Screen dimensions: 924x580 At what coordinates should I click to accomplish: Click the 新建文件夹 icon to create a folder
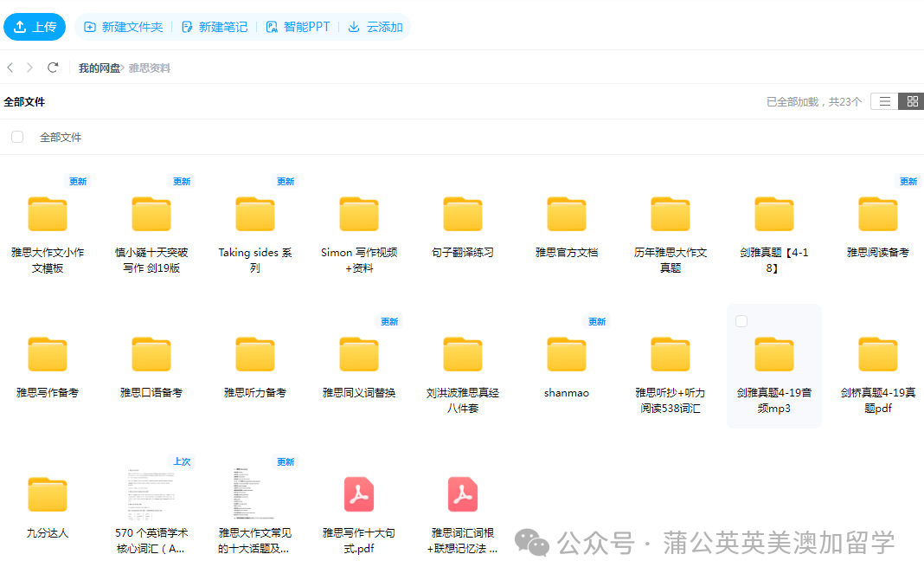click(92, 27)
